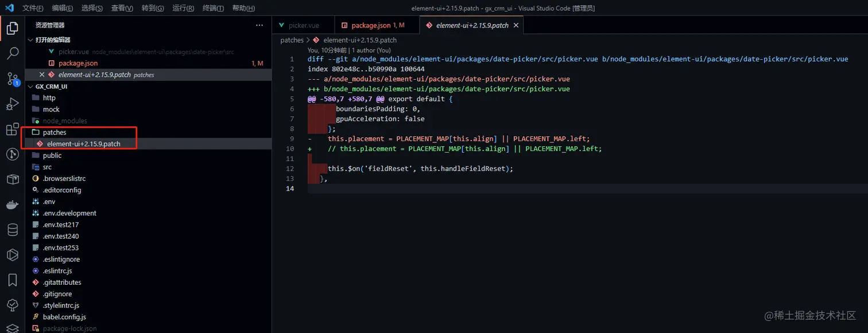The width and height of the screenshot is (868, 333).
Task: Open the 终端(T) menu
Action: tap(214, 8)
